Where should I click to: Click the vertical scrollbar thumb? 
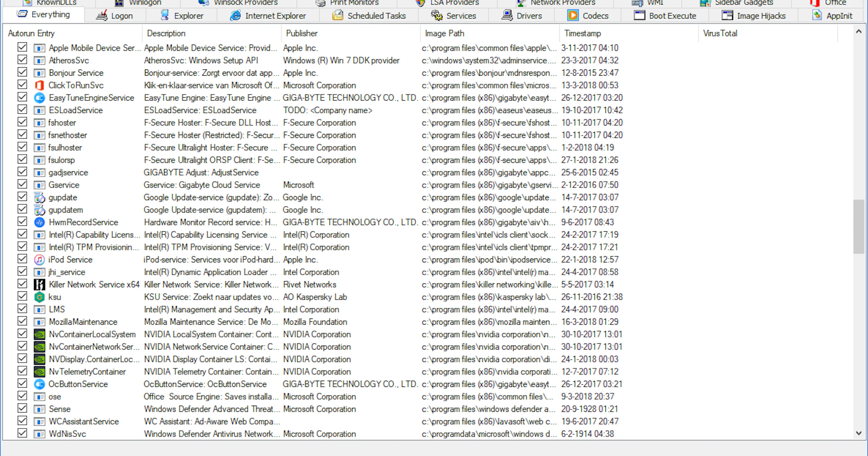pyautogui.click(x=859, y=227)
